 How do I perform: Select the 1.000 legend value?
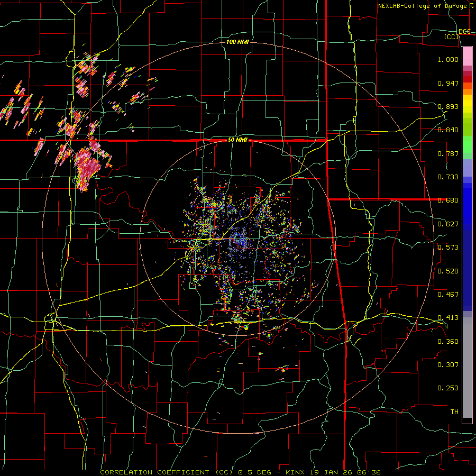tap(448, 59)
